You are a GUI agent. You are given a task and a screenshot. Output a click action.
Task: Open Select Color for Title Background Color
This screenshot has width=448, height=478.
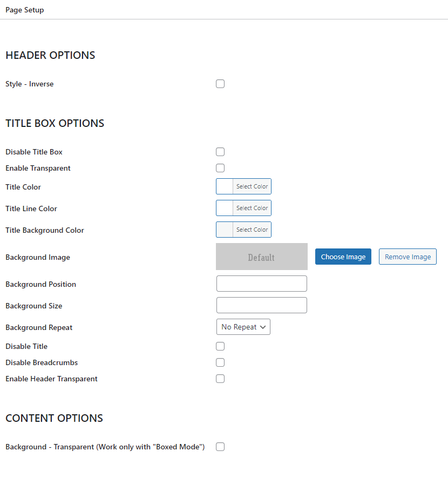point(252,230)
